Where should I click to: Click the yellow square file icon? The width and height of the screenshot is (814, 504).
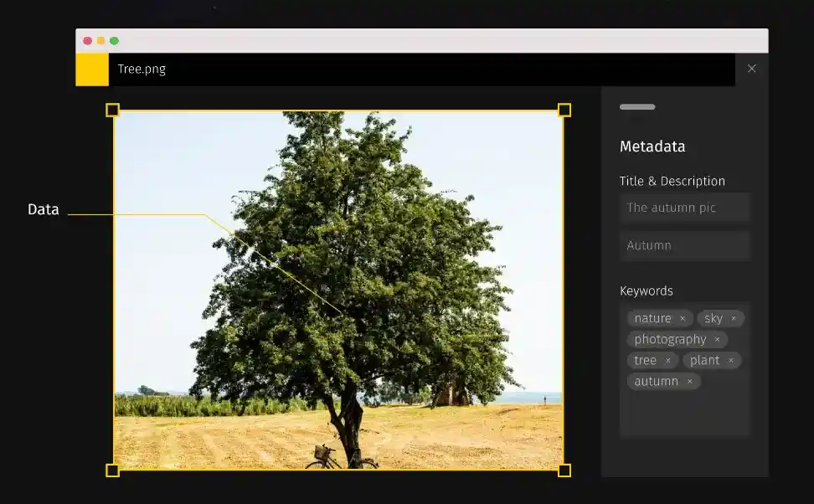point(92,69)
